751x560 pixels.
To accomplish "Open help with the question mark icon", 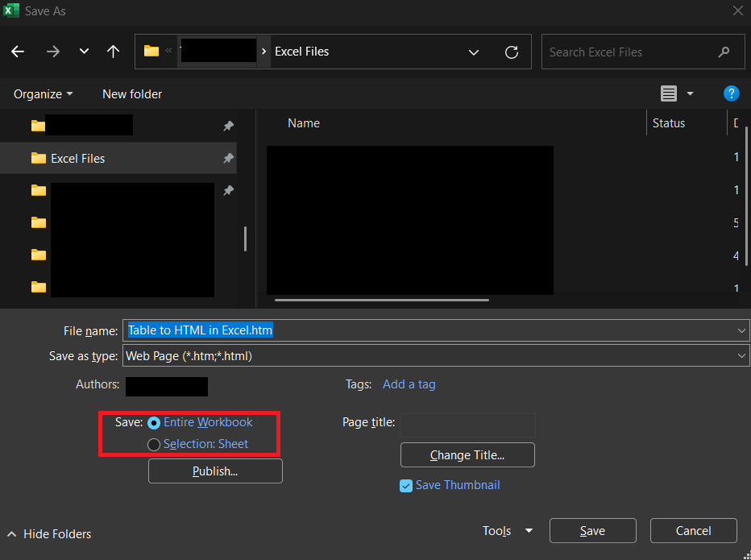I will pyautogui.click(x=731, y=93).
